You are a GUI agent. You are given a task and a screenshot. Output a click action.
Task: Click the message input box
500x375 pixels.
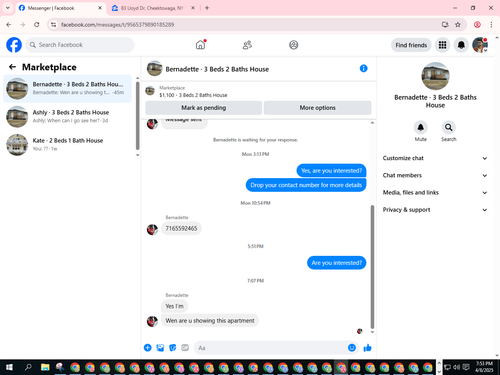(276, 348)
